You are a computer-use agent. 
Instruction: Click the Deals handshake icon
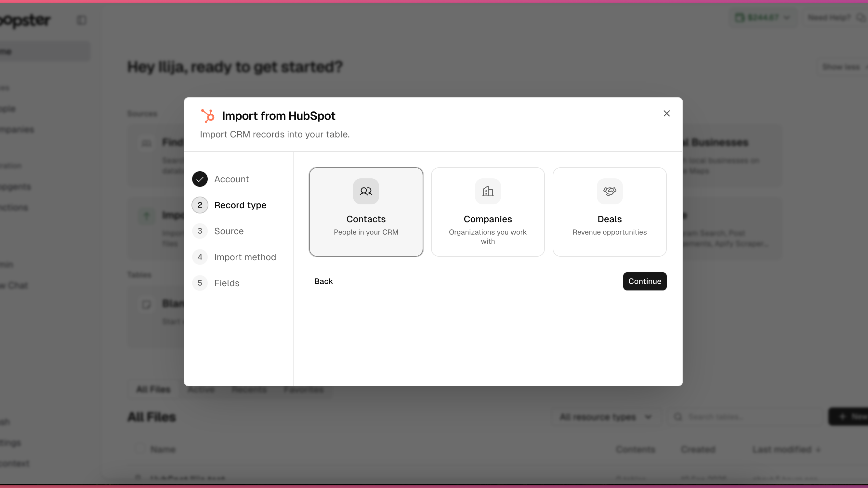pos(610,191)
